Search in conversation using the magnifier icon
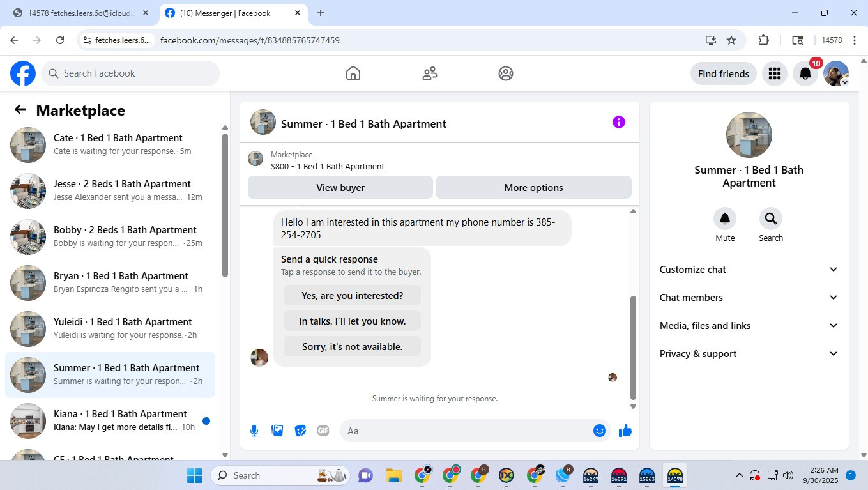Viewport: 868px width, 490px height. (771, 218)
